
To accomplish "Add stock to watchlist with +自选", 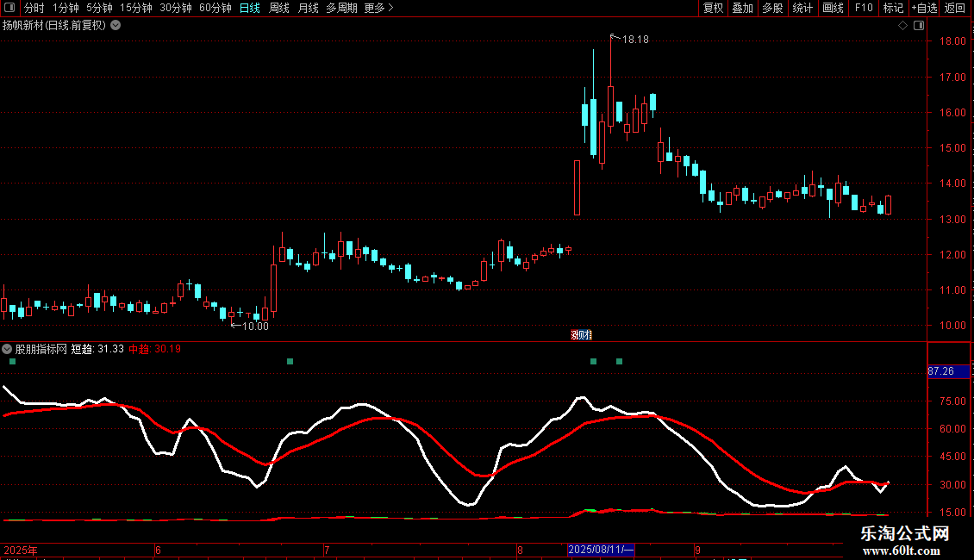I will (x=924, y=8).
